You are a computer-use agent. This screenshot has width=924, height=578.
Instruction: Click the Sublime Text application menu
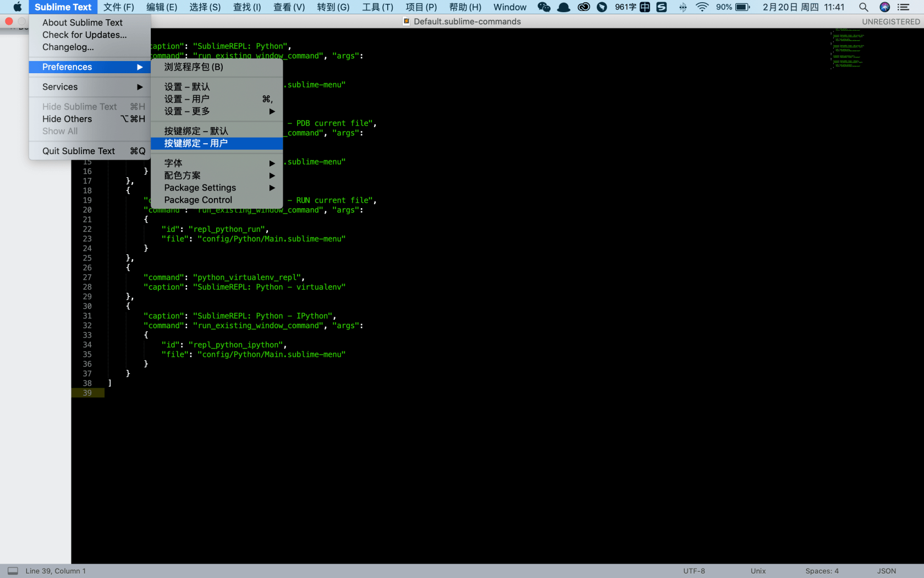pos(63,7)
